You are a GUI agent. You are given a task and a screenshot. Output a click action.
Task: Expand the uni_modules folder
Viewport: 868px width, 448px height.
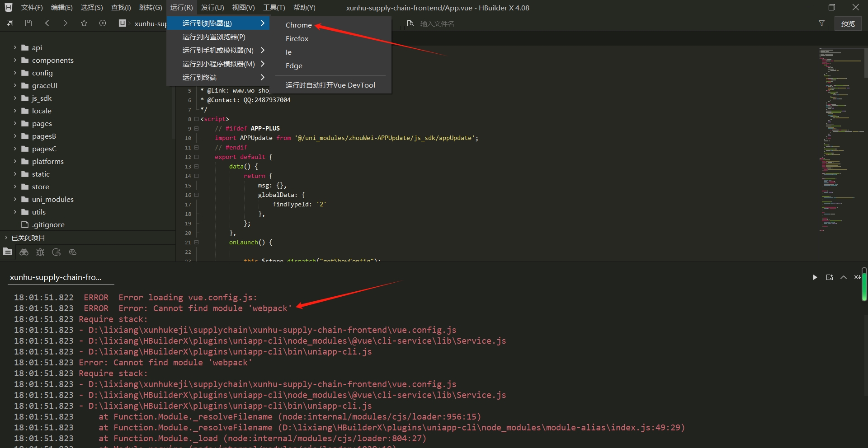coord(15,199)
